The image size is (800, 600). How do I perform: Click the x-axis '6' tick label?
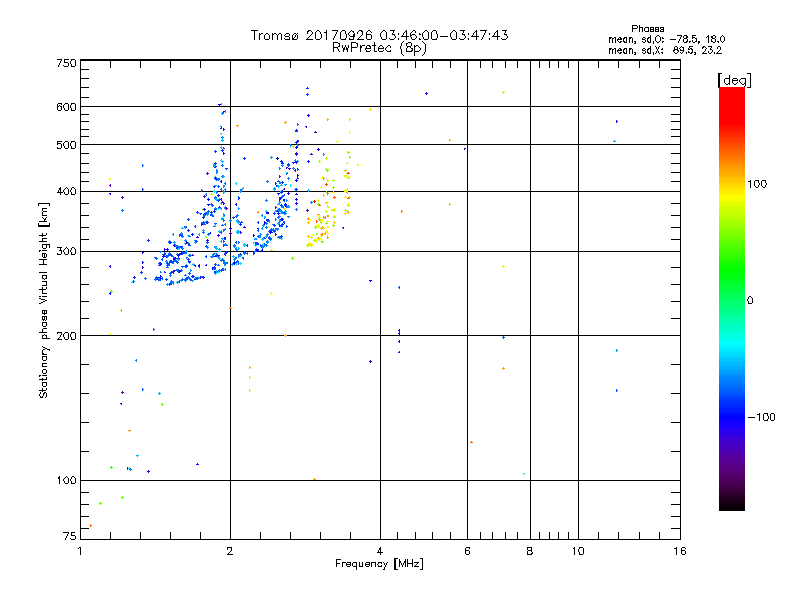467,551
